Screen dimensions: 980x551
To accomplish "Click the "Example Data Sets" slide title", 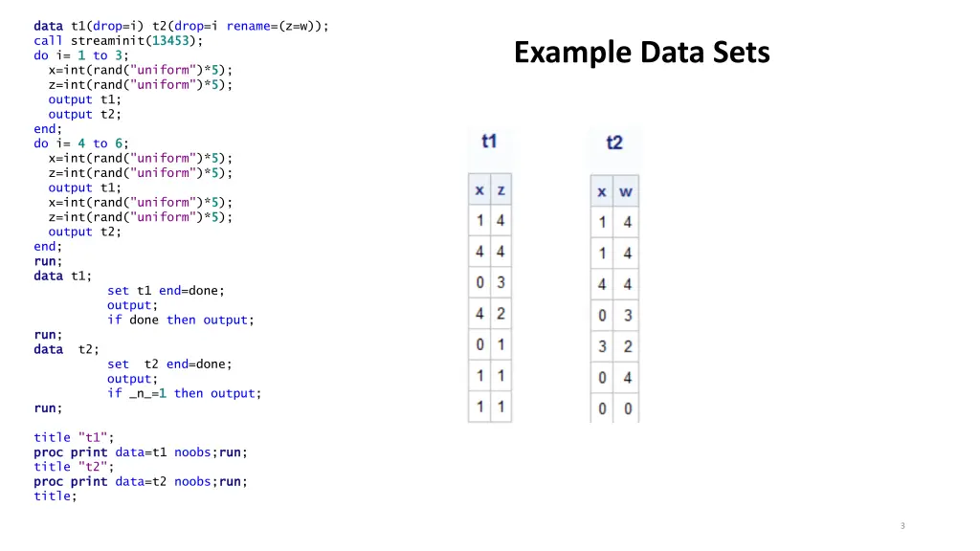I will coord(642,53).
